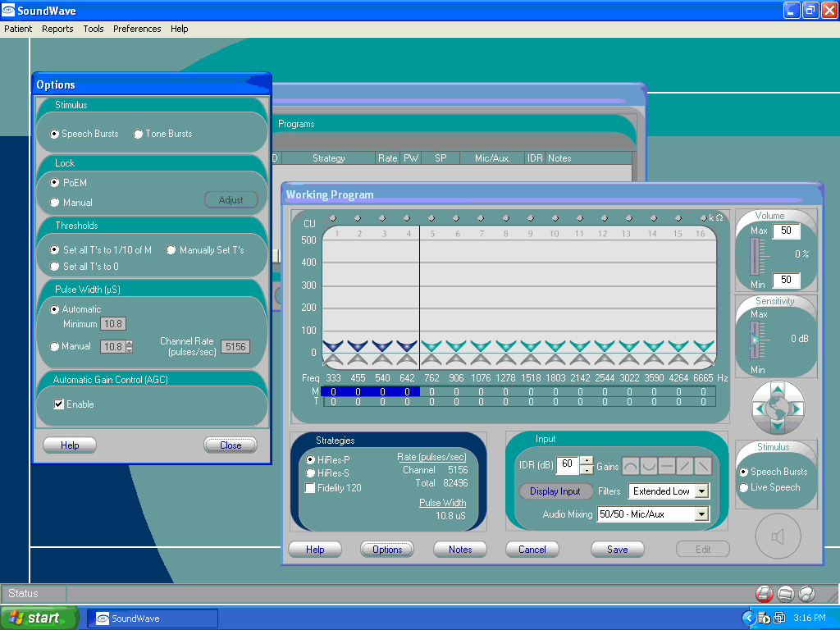Image resolution: width=840 pixels, height=630 pixels.
Task: Click the Strategy column header in Programs
Action: (x=328, y=158)
